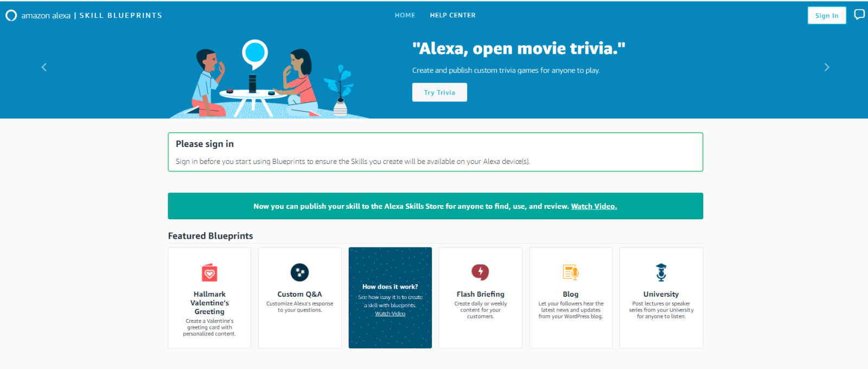Click Custom Q&A description text
868x369 pixels.
pyautogui.click(x=299, y=307)
